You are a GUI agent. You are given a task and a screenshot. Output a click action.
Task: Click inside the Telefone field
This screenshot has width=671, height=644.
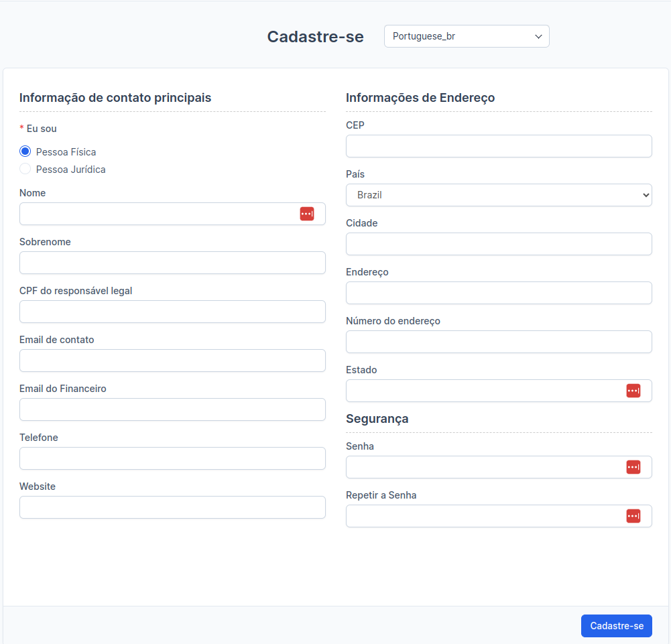(x=172, y=458)
